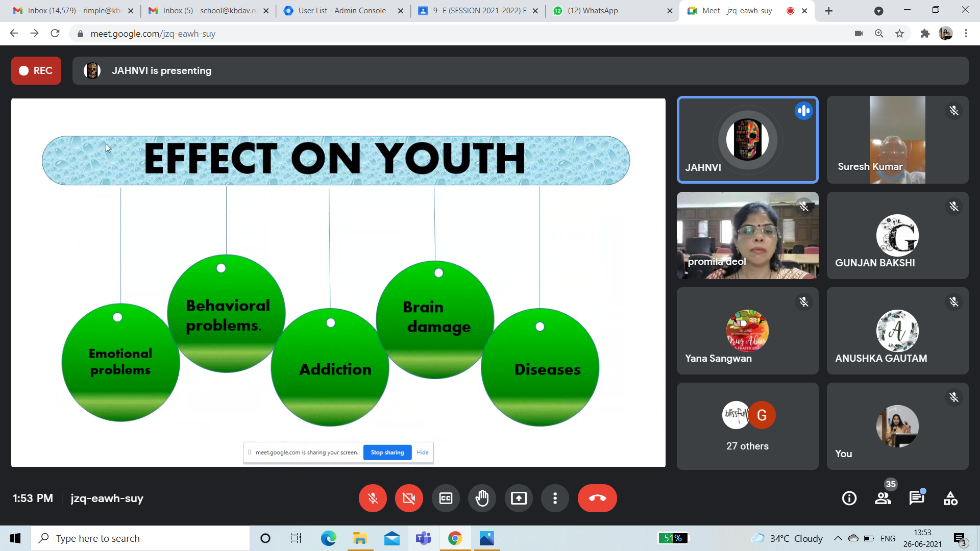Image resolution: width=980 pixels, height=551 pixels.
Task: Click the raise hand icon
Action: [x=482, y=498]
